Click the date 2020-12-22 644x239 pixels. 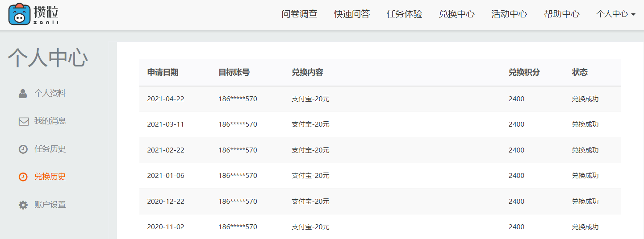pyautogui.click(x=166, y=202)
